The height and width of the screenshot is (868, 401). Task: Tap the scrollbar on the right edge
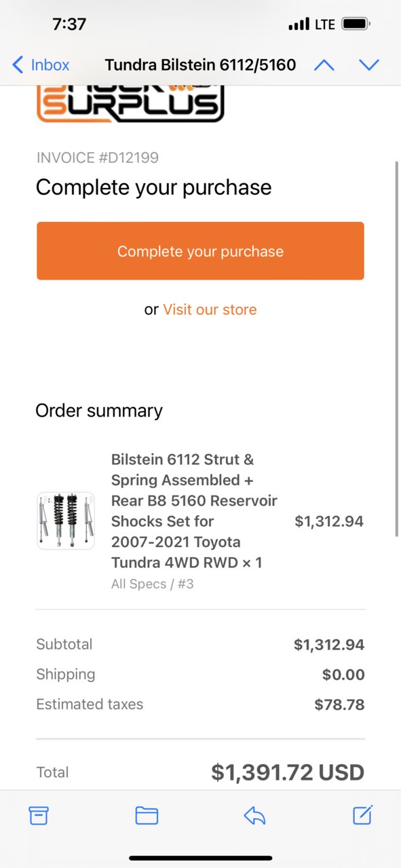397,350
